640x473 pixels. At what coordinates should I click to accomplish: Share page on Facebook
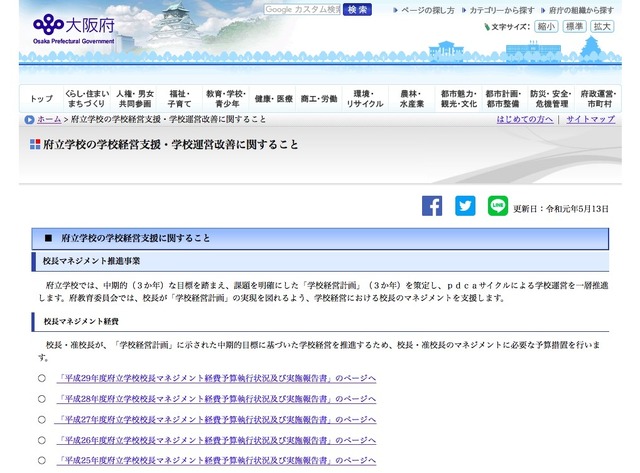pos(432,206)
